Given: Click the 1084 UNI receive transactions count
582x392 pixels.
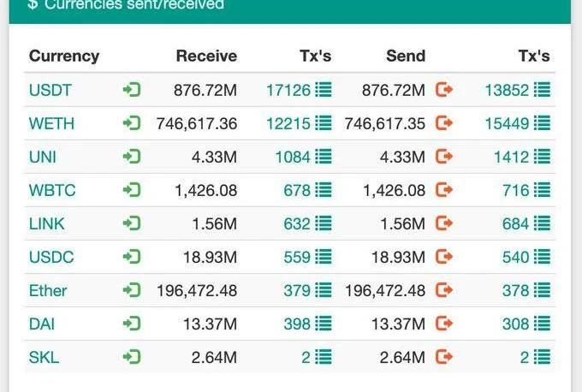Looking at the screenshot, I should pos(292,157).
